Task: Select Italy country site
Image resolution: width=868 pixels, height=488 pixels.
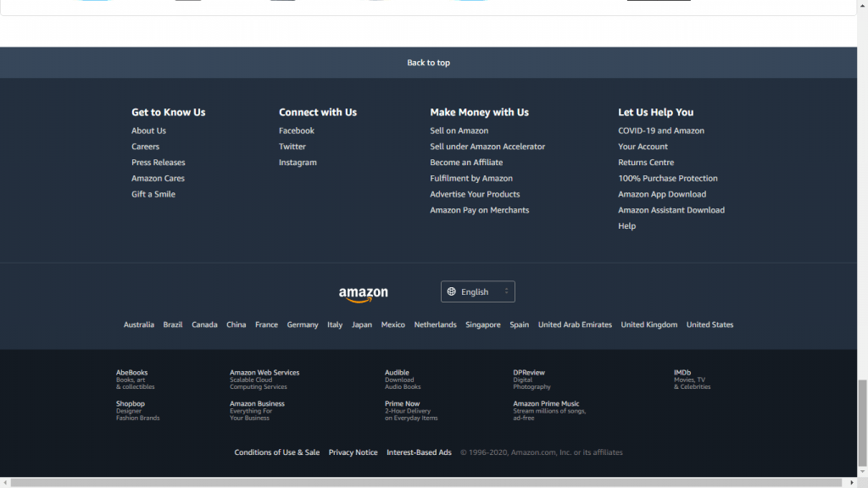Action: tap(335, 324)
